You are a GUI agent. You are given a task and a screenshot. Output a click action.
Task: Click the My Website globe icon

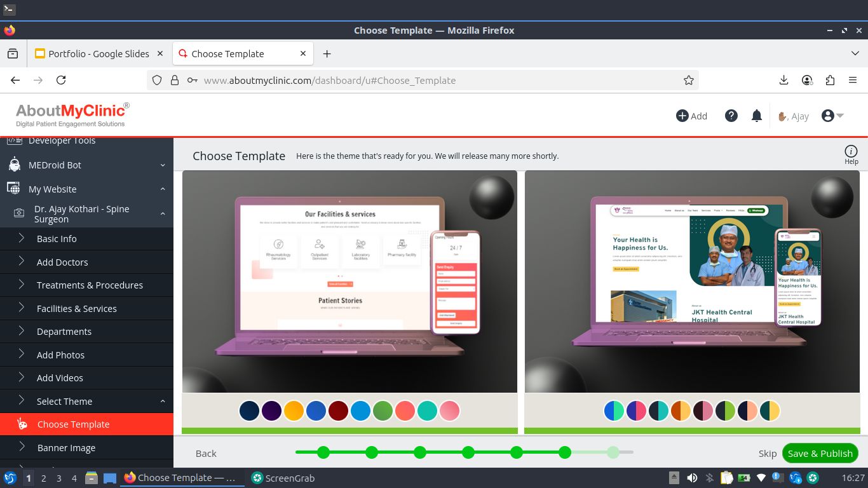click(x=13, y=189)
